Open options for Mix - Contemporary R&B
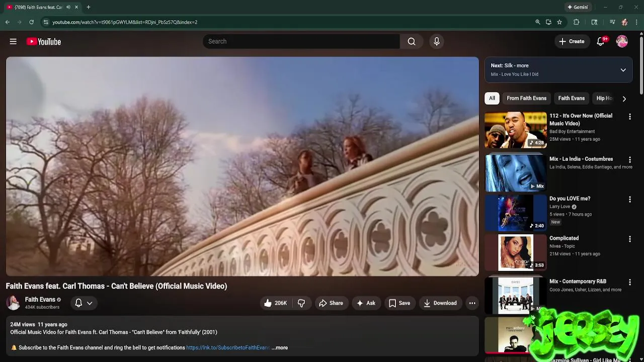 629,283
